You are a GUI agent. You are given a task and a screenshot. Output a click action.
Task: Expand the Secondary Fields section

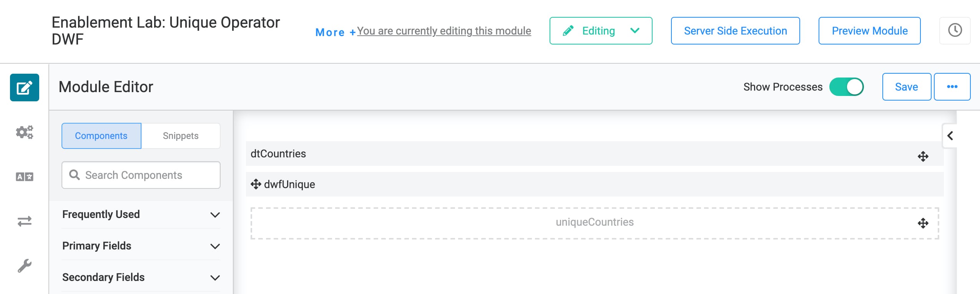(x=141, y=277)
